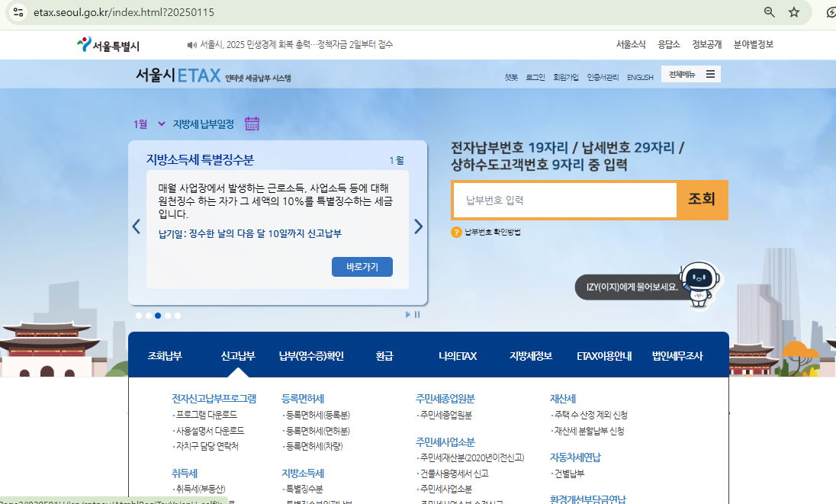
Task: Select the fifth carousel dot
Action: tap(178, 316)
